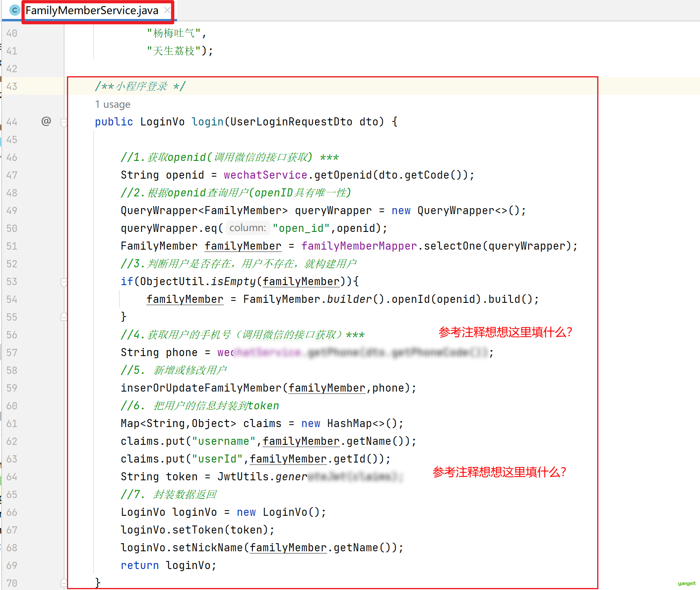Collapse the if block at line 53

click(x=64, y=282)
